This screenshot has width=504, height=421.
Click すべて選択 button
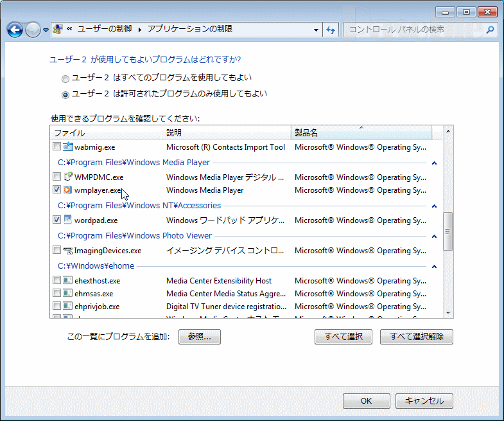343,337
